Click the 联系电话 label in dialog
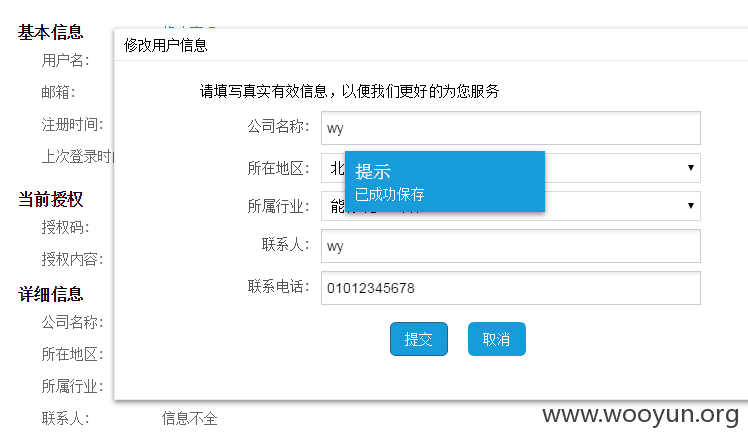 [x=278, y=287]
